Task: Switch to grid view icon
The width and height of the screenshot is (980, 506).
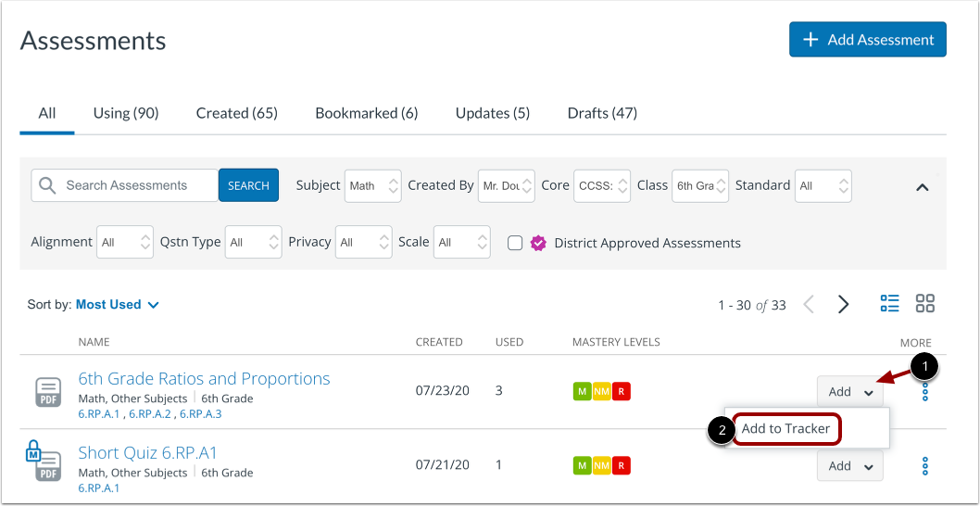Action: click(925, 304)
